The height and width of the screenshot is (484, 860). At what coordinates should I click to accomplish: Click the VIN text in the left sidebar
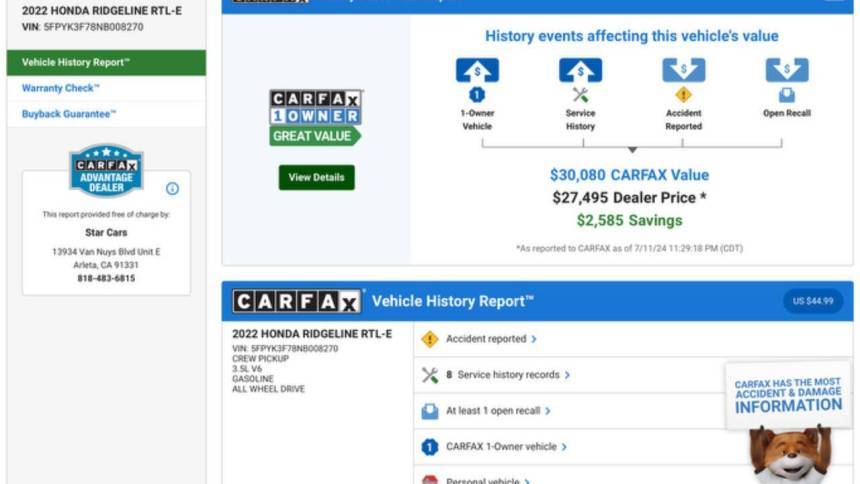(83, 27)
